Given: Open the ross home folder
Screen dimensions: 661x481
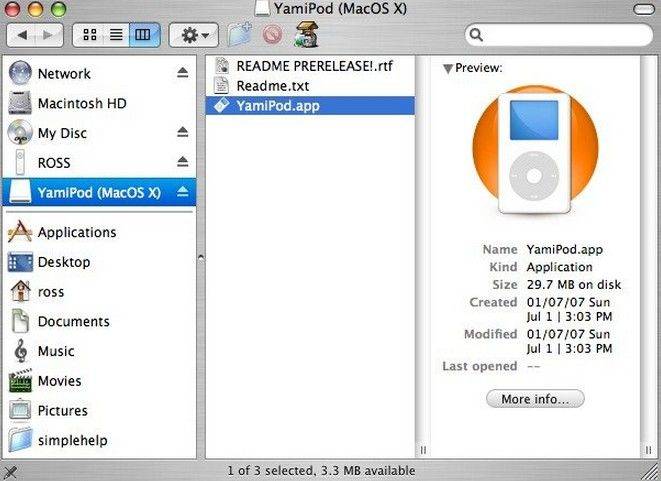Looking at the screenshot, I should [99, 292].
